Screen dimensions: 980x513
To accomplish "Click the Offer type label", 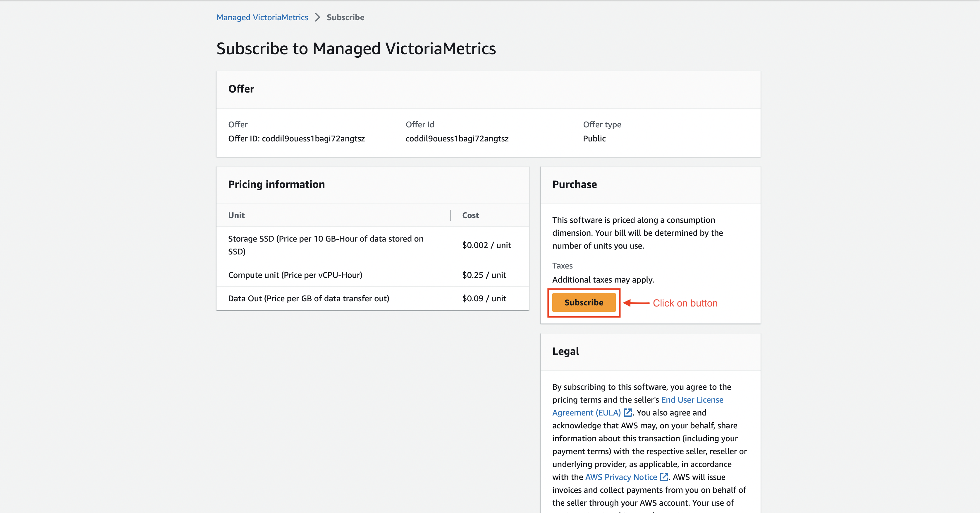I will click(x=602, y=124).
